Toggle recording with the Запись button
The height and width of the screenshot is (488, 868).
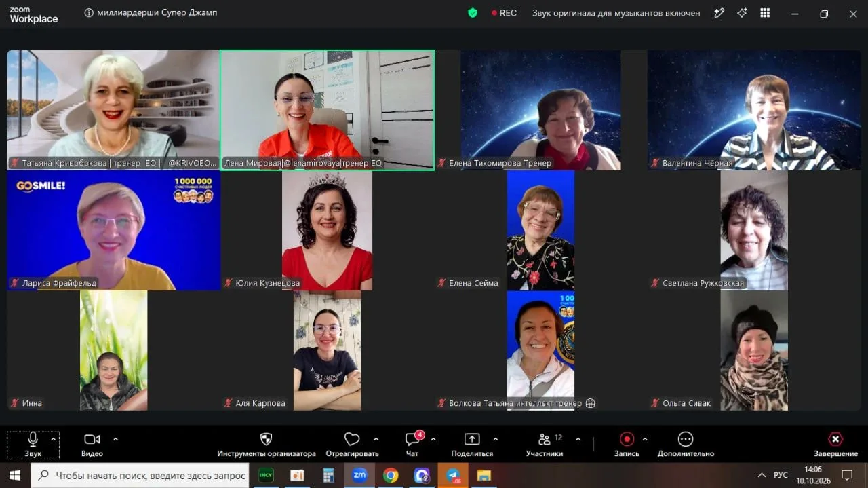[627, 445]
